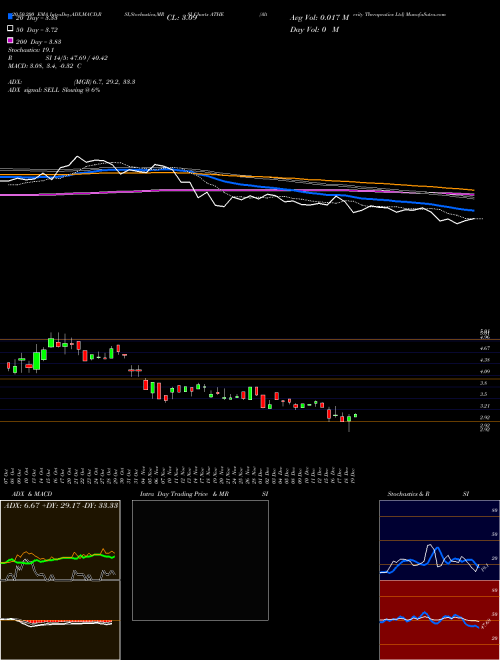
Task: Select the 'MACD: 3.08, 3.4, -0.32 C' line
Action: [45, 66]
